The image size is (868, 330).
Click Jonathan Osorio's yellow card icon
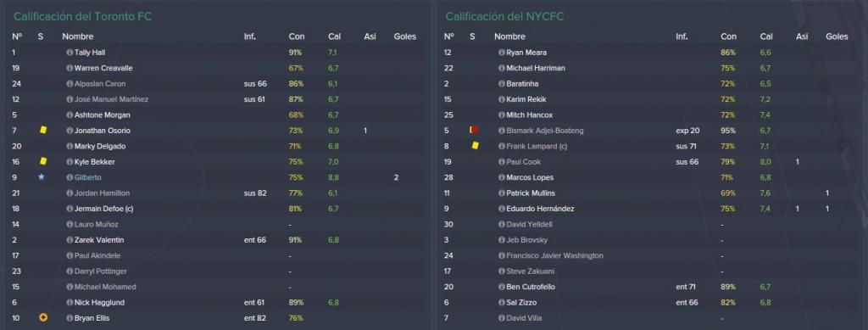(43, 130)
